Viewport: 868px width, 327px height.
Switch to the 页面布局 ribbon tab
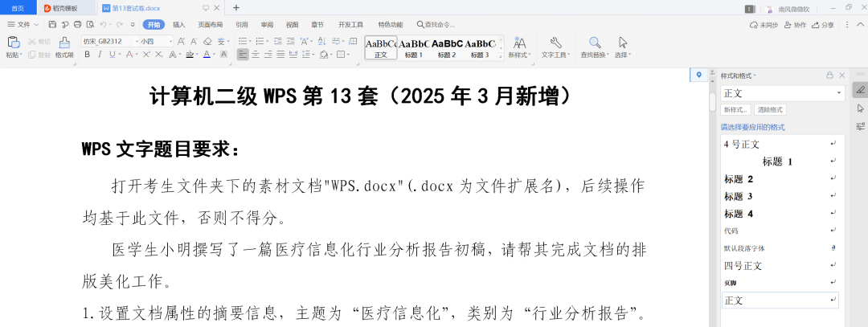click(x=211, y=25)
